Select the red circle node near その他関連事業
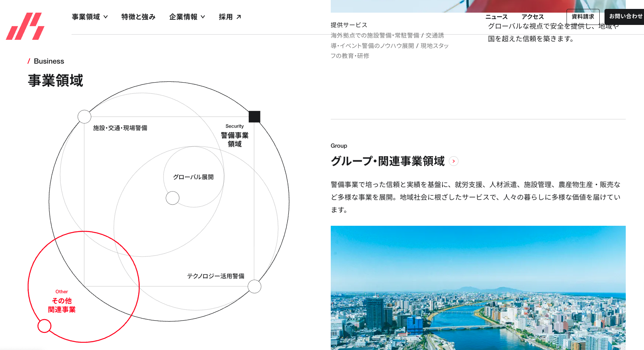This screenshot has height=350, width=644. click(x=44, y=326)
